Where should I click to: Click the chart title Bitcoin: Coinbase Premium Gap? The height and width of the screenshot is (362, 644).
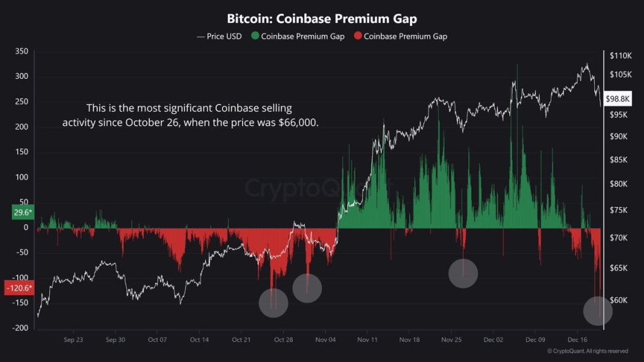click(322, 19)
